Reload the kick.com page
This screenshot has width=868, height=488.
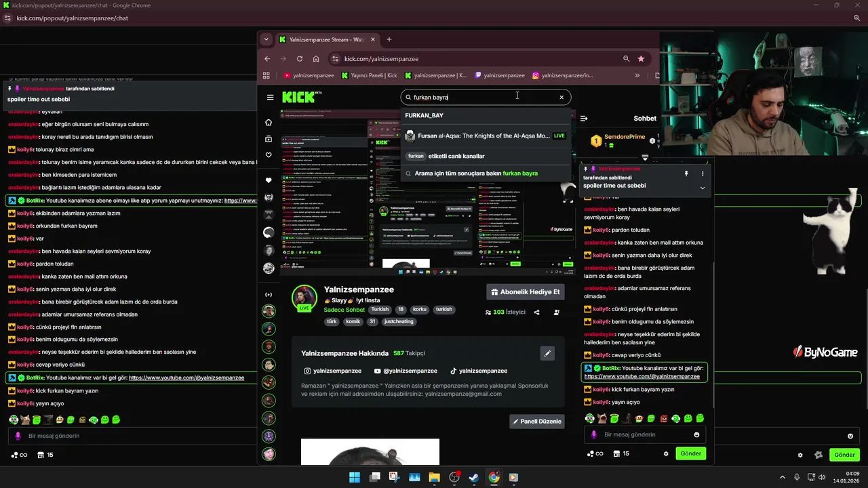pos(299,59)
